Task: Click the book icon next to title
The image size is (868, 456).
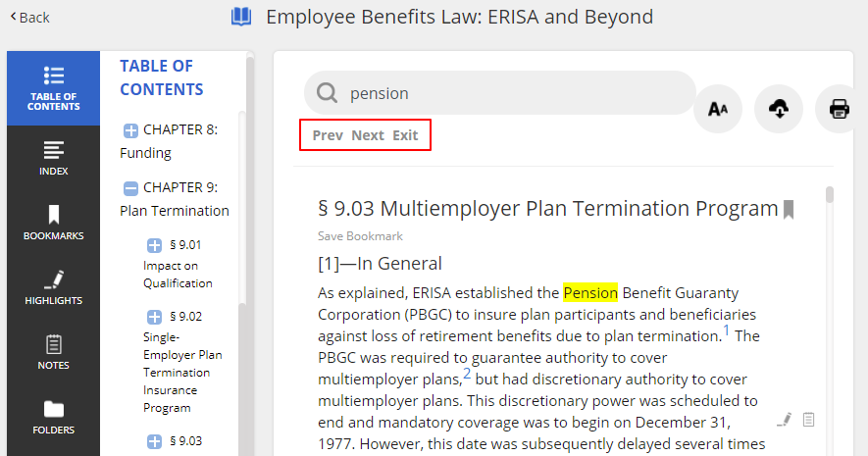Action: coord(241,17)
